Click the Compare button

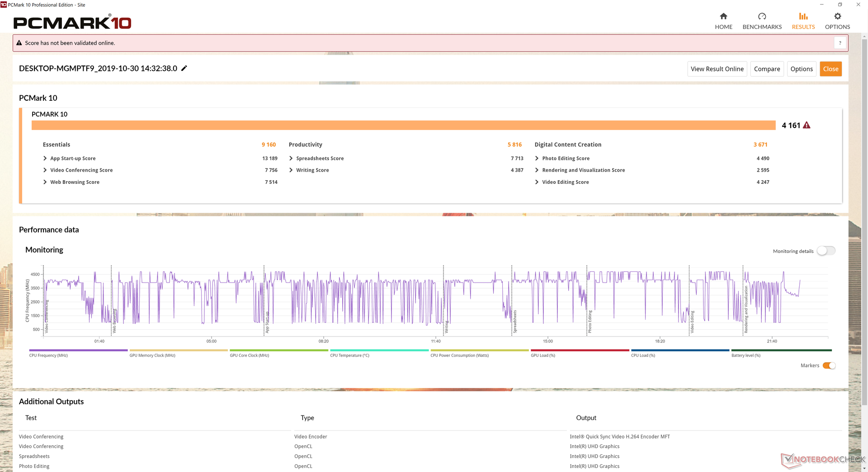tap(767, 69)
